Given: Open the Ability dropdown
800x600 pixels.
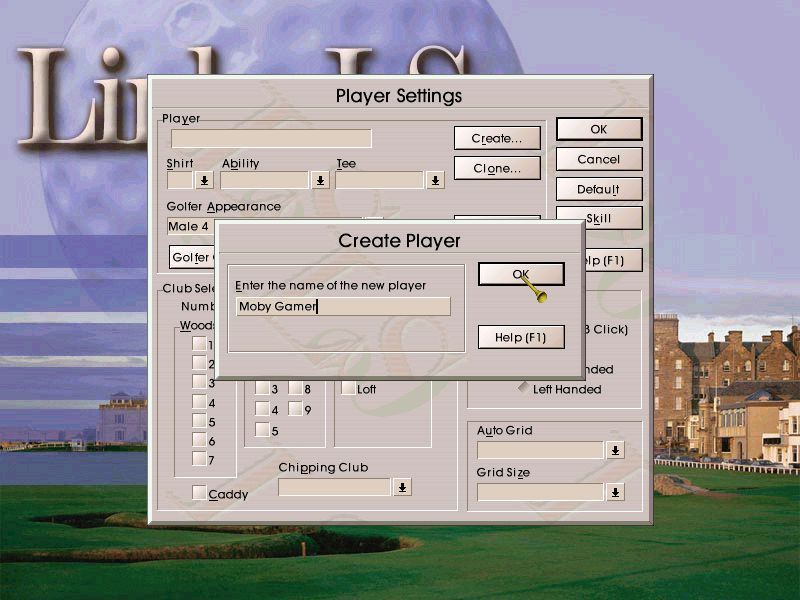Looking at the screenshot, I should (x=319, y=178).
